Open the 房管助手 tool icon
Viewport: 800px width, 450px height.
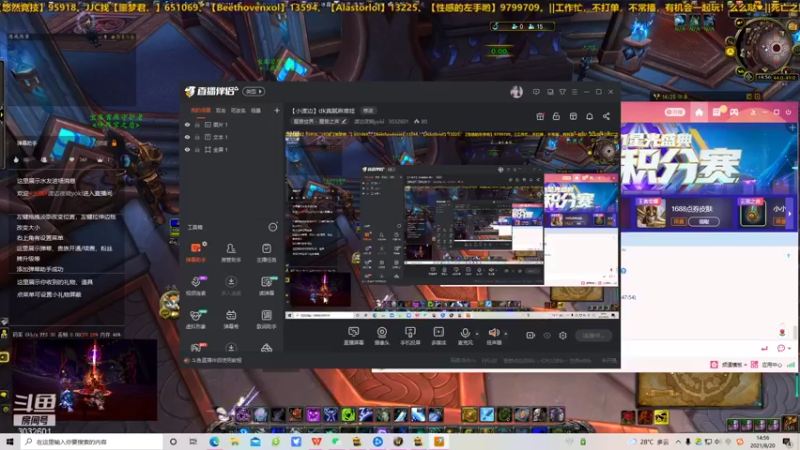click(x=231, y=252)
